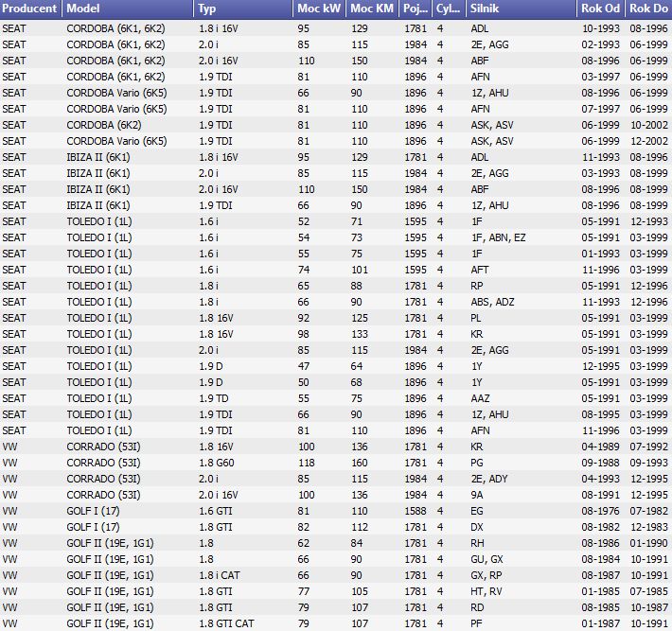Click '12-1995' start date in TOLEDO row
Viewport: 672px width, 631px height.
pyautogui.click(x=600, y=366)
